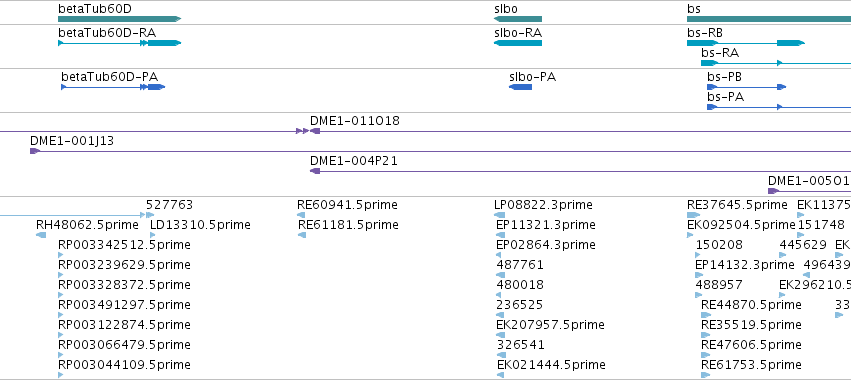
Task: Click the LD13310.5prime label
Action: tap(200, 225)
